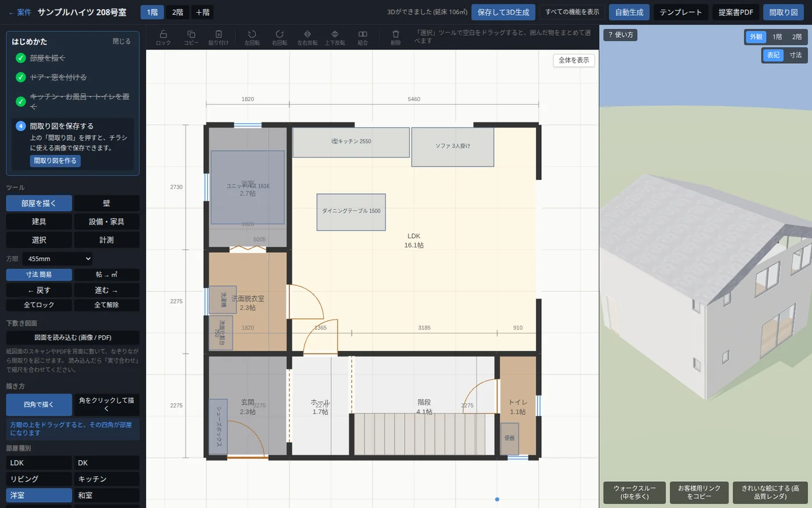Click the 貼り付け (paste) toolbar icon
The width and height of the screenshot is (812, 508).
[218, 37]
